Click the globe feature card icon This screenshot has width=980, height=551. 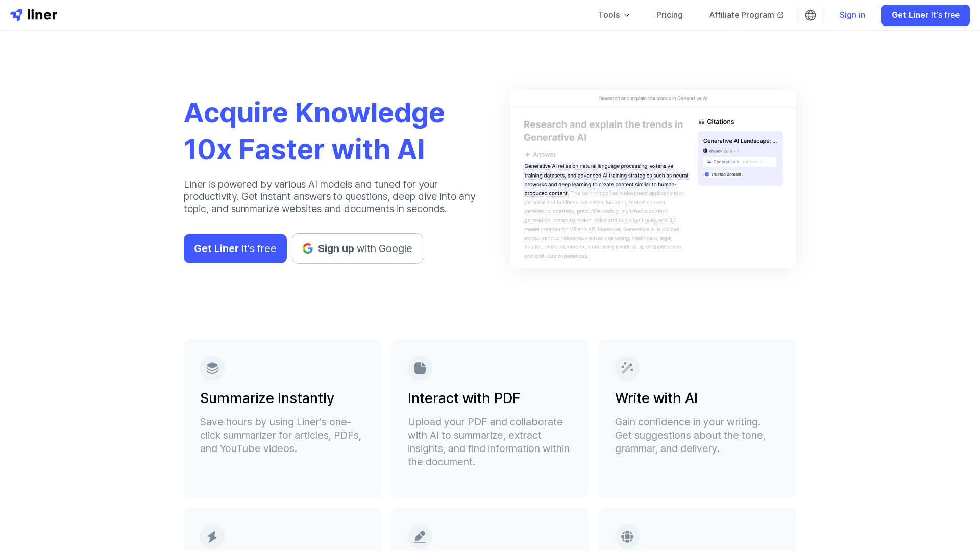[x=627, y=537]
